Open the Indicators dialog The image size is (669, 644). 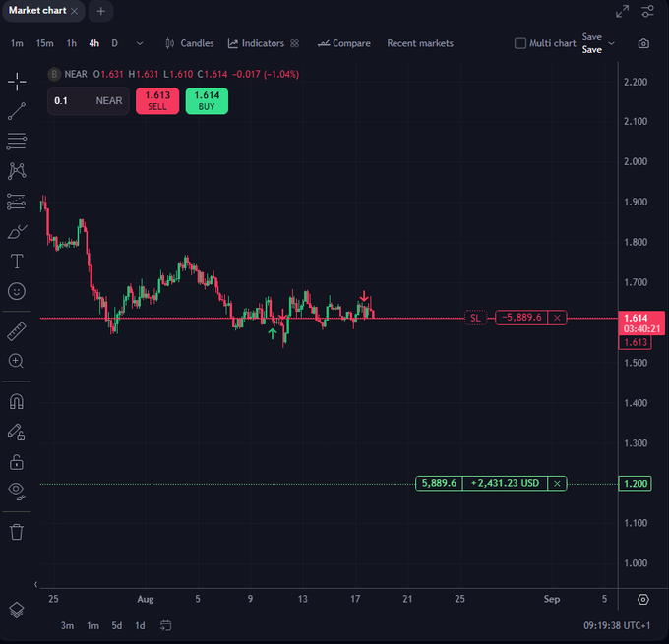[x=256, y=43]
